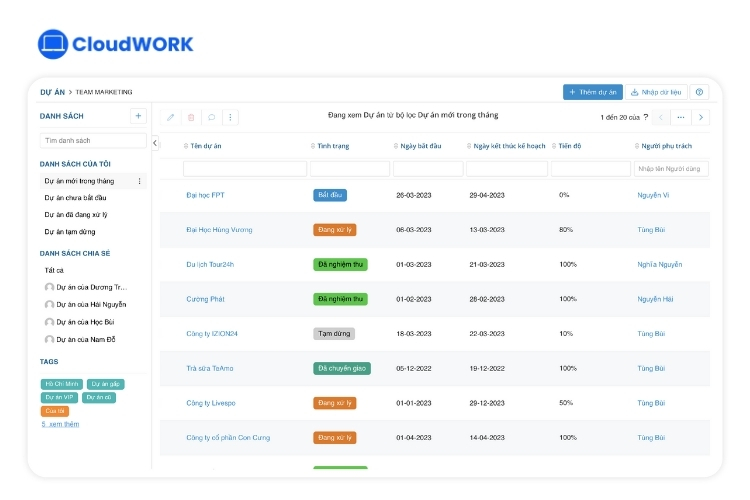Viewport: 750px width, 500px height.
Task: Click the avatar of Dự án của Học Bùi
Action: pos(49,322)
